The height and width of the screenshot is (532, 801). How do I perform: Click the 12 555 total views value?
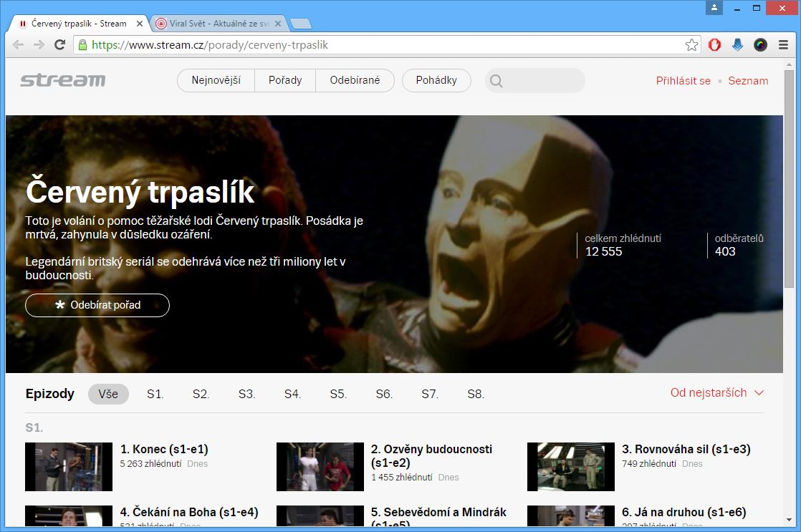[603, 251]
